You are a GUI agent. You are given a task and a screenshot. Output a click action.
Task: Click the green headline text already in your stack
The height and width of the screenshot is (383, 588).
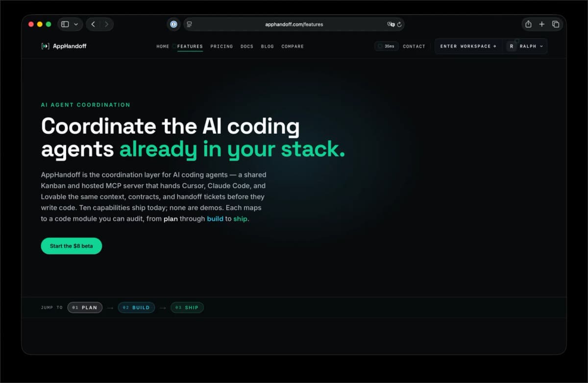(x=232, y=149)
